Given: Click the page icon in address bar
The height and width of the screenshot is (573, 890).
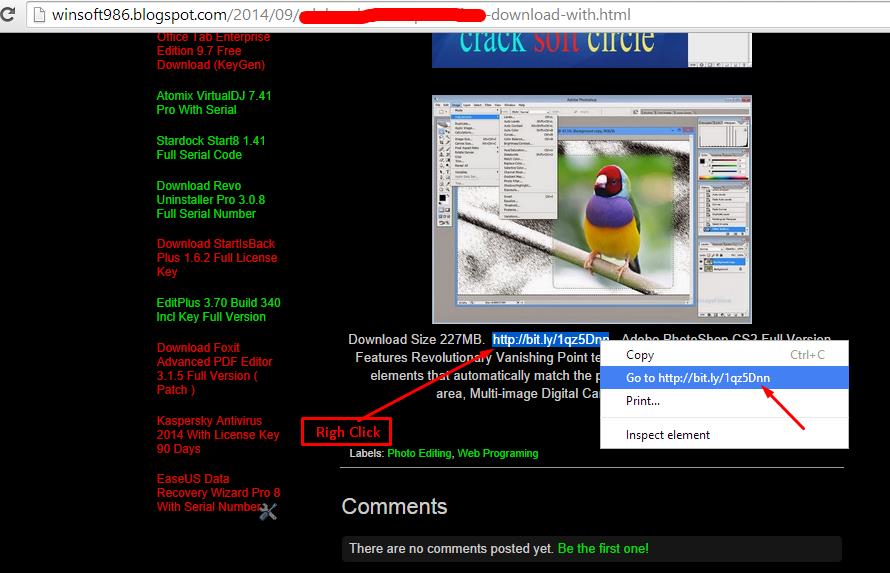Looking at the screenshot, I should [x=39, y=15].
